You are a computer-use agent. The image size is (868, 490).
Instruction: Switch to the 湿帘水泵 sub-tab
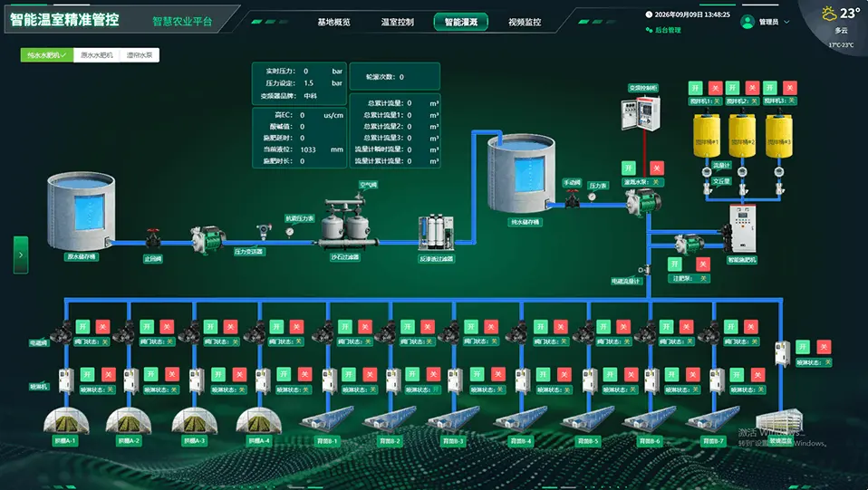(x=139, y=55)
